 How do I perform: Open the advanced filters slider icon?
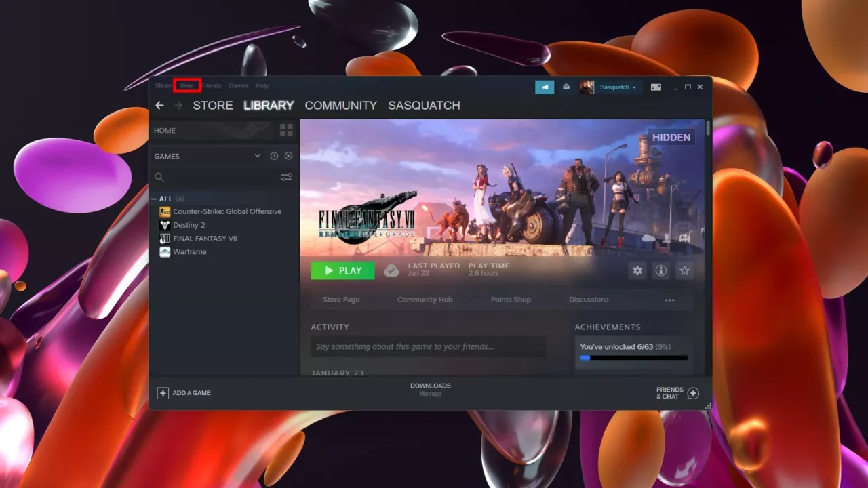pos(286,177)
